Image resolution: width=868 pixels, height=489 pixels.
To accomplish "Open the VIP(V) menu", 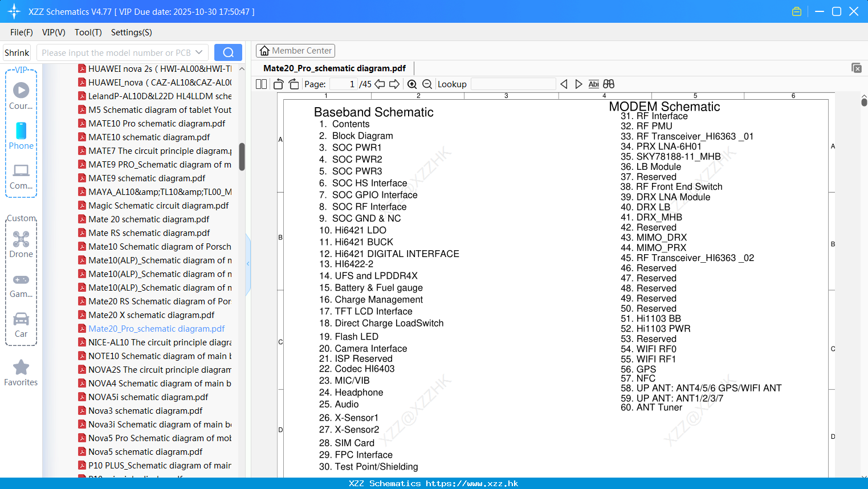I will [x=54, y=32].
